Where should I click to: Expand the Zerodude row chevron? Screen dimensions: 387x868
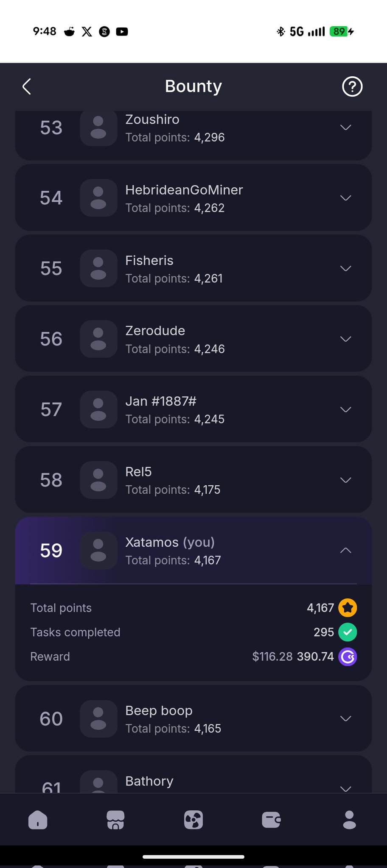tap(346, 339)
